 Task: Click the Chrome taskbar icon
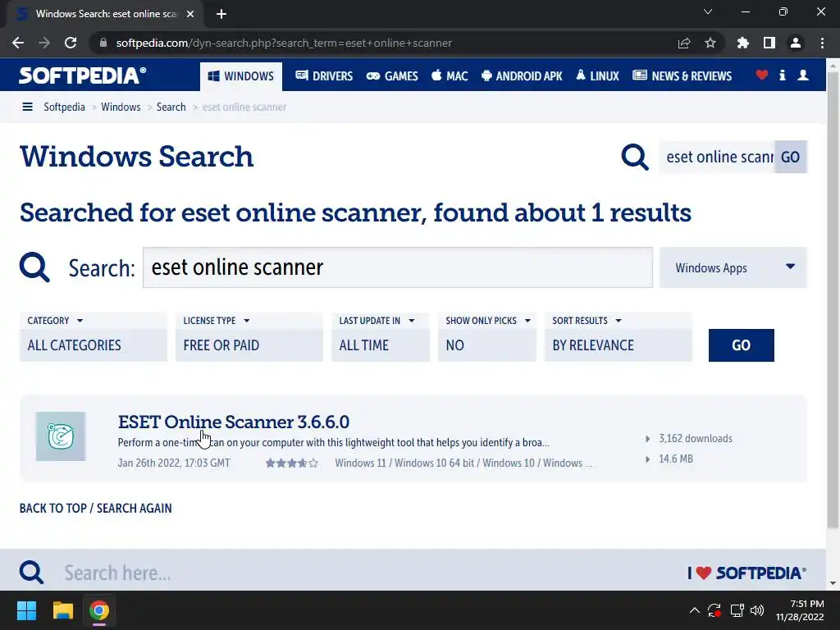click(x=99, y=610)
